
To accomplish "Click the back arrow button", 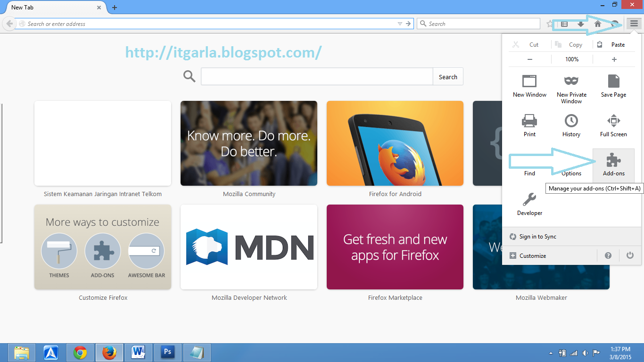I will coord(9,24).
